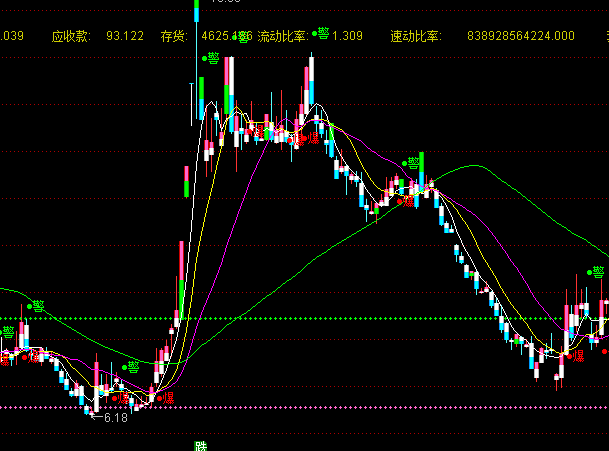Click the pink dotted horizontal support line
609x451 pixels.
(x=300, y=408)
